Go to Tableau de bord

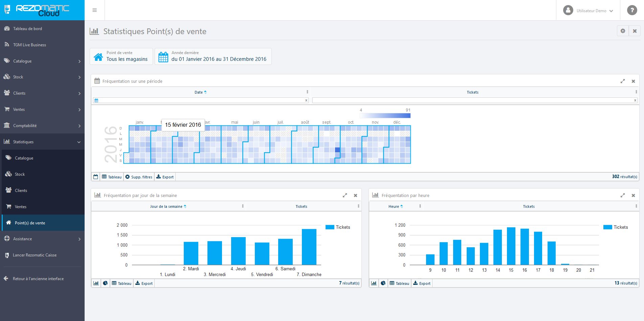[42, 29]
